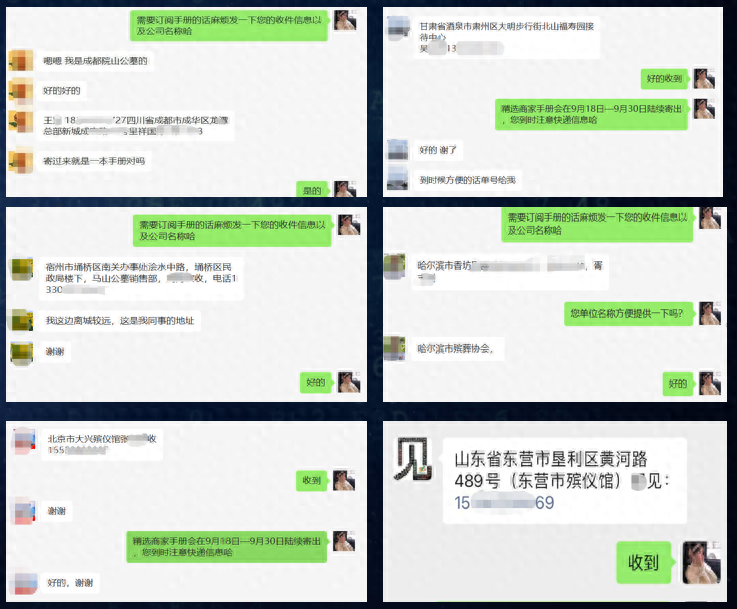Select the 山东省东营市垦利区黄河路 address message
Viewport: 737px width, 609px height.
tap(565, 480)
